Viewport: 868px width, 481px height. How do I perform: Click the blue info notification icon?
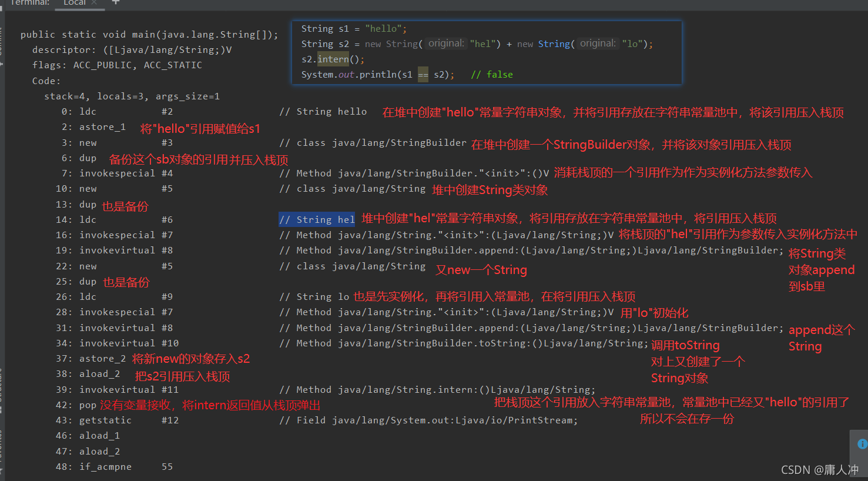pos(862,444)
